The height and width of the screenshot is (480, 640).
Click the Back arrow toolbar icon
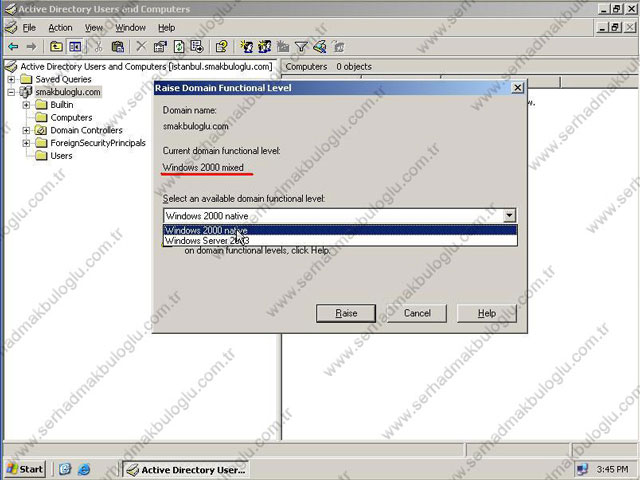pos(13,47)
